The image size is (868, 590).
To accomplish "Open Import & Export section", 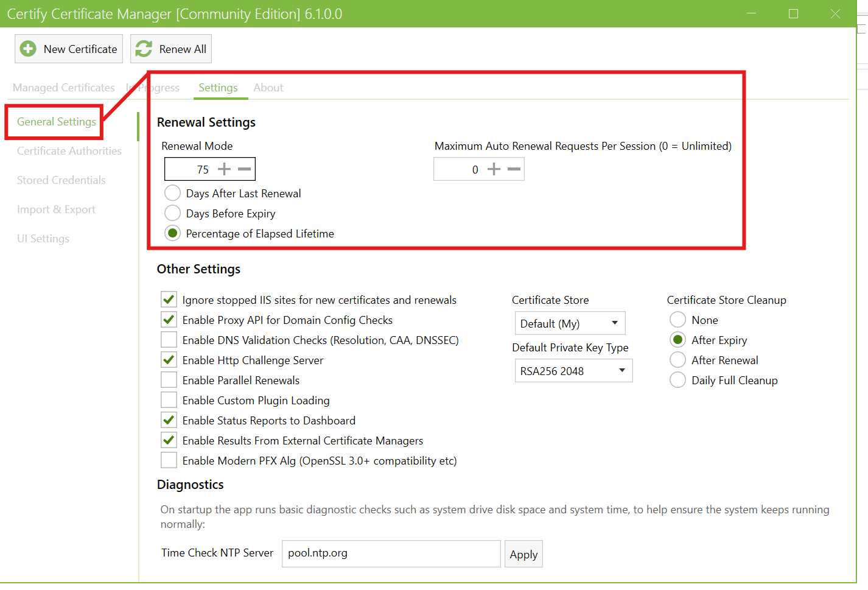I will coord(57,209).
